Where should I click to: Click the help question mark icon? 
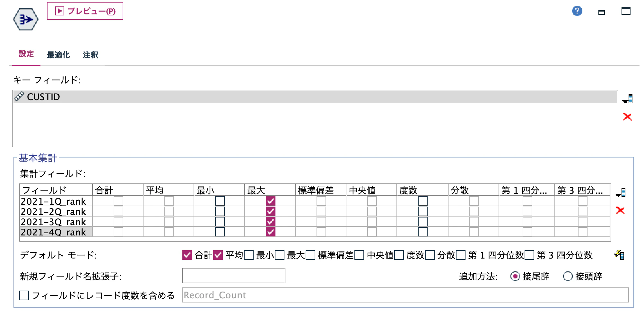[x=577, y=11]
